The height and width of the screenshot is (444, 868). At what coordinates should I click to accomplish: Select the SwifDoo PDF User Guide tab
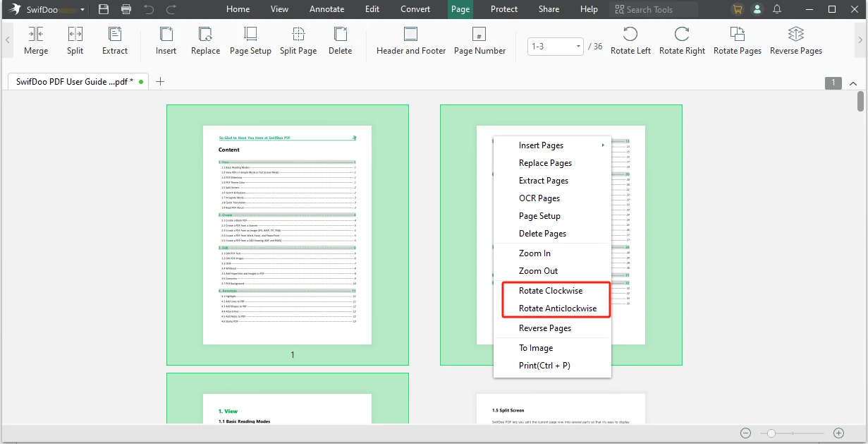[78, 81]
